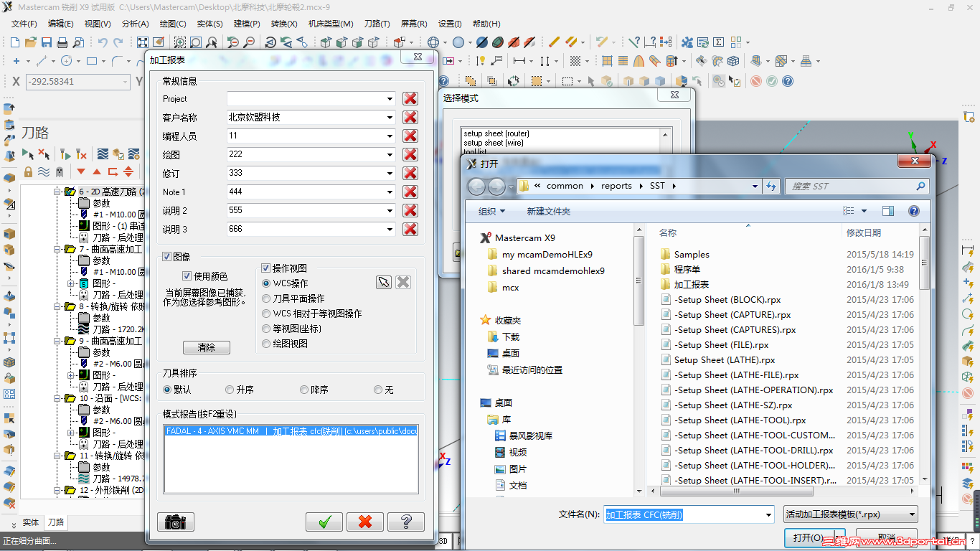Click the 搜索 SST search box
The width and height of the screenshot is (980, 551).
point(857,186)
